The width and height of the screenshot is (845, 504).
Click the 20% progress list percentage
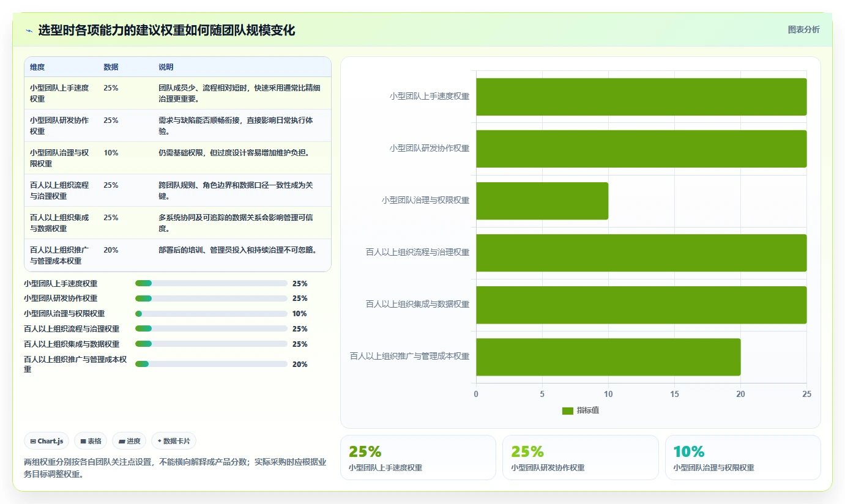click(x=300, y=365)
